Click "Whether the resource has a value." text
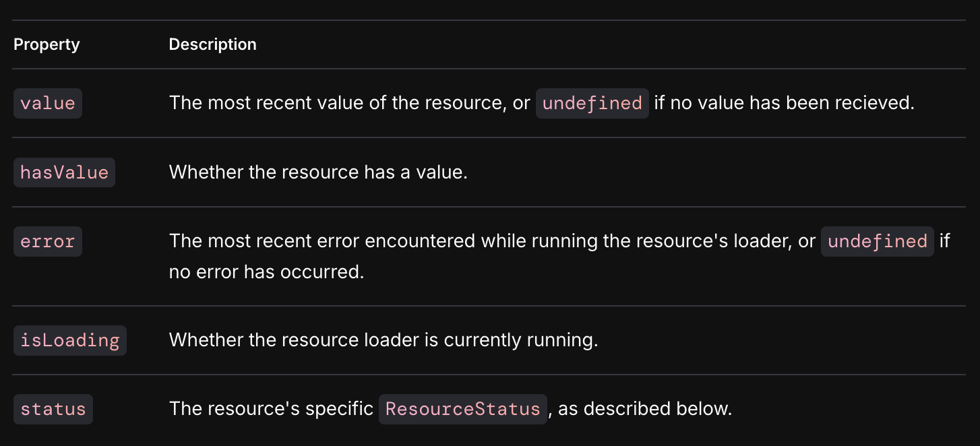The width and height of the screenshot is (980, 446). pos(318,172)
